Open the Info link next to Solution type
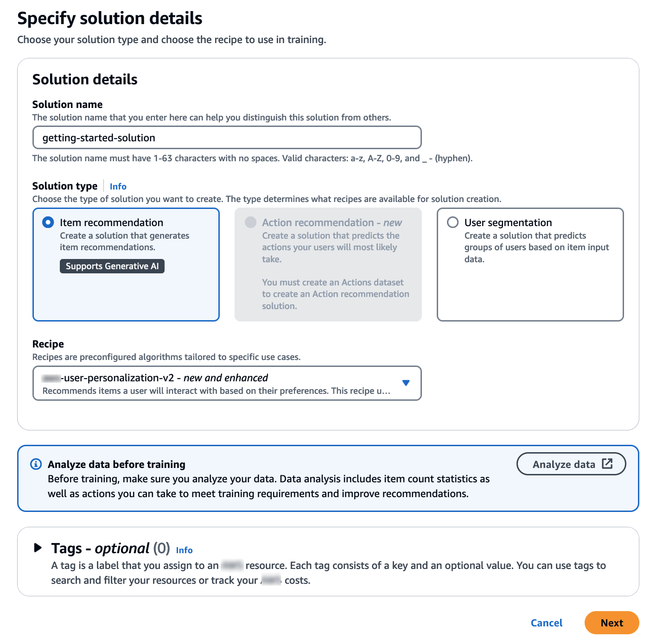Screen dimensions: 650x644 (x=117, y=186)
